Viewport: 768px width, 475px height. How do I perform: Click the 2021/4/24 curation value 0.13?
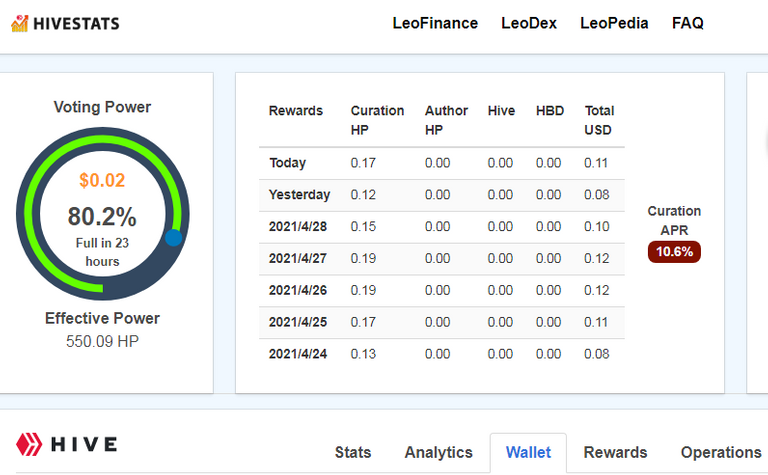363,354
